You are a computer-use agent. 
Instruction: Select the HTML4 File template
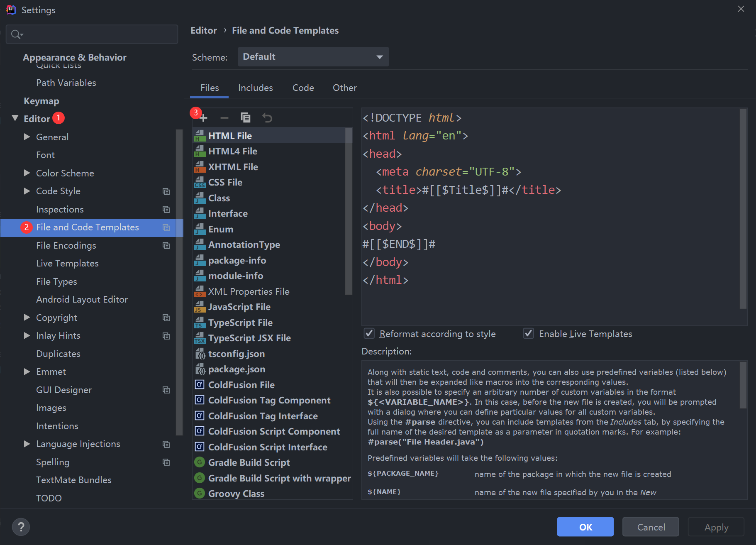(x=269, y=152)
